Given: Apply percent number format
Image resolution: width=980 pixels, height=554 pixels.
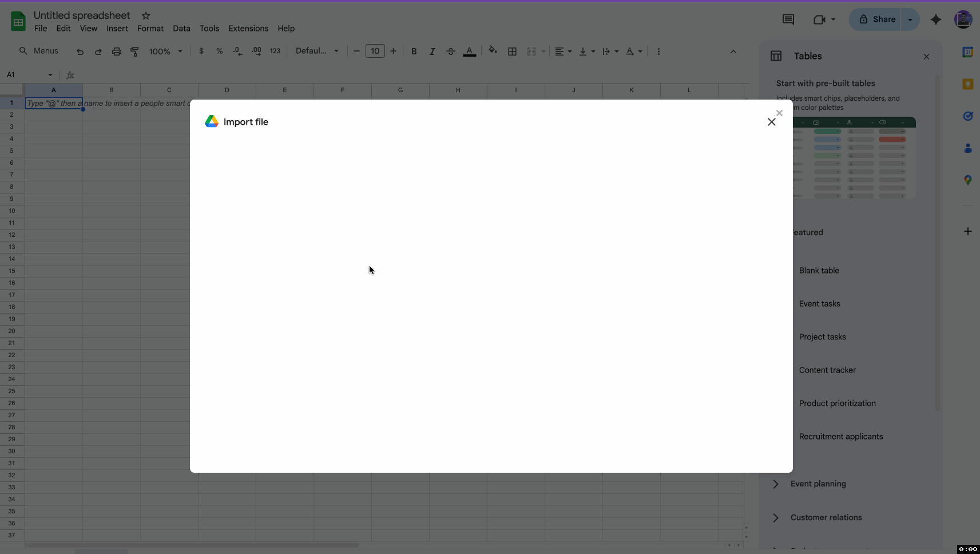Looking at the screenshot, I should click(x=220, y=51).
